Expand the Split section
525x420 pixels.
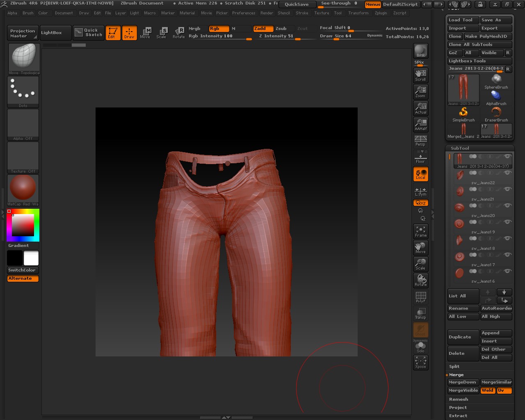pyautogui.click(x=454, y=367)
